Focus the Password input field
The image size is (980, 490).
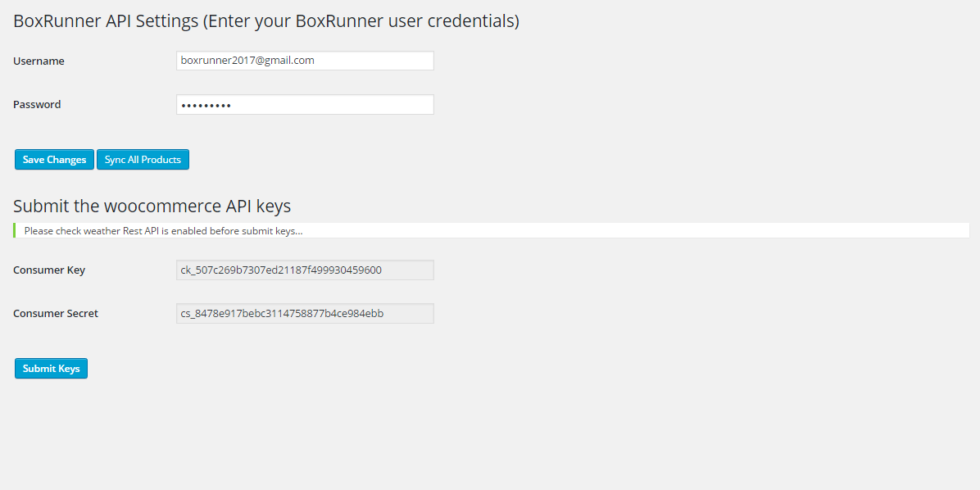[305, 104]
